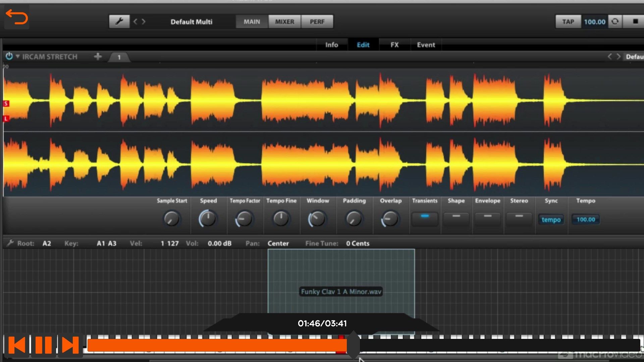This screenshot has width=644, height=362.
Task: Select previous layer preset arrow
Action: (610, 56)
